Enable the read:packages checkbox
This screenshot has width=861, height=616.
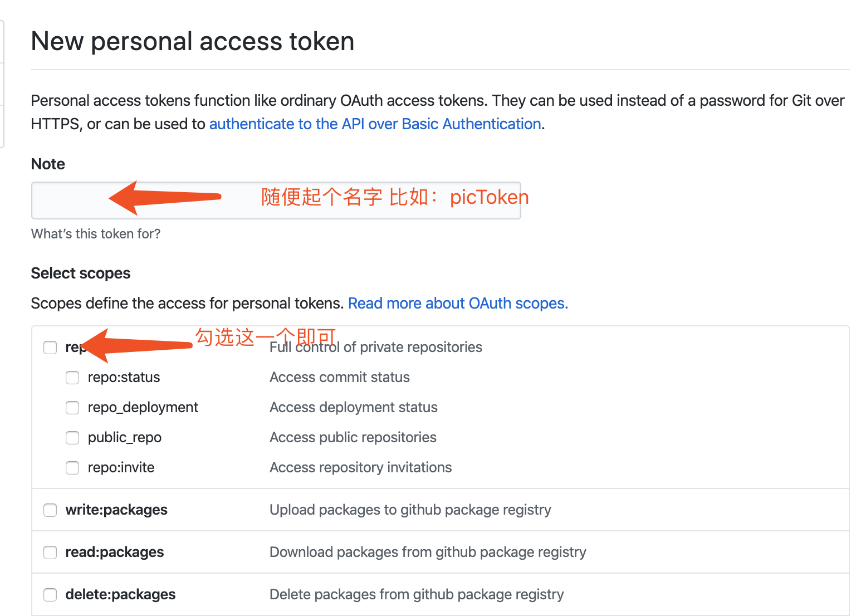[50, 553]
